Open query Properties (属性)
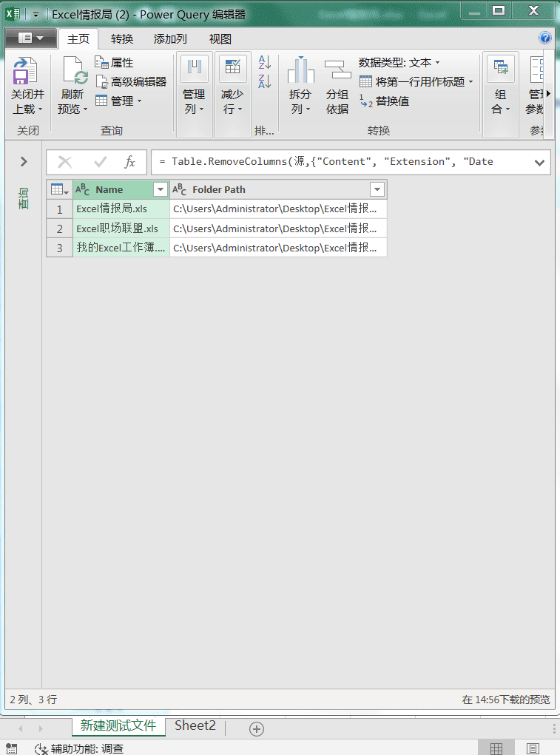The height and width of the screenshot is (755, 560). click(114, 63)
